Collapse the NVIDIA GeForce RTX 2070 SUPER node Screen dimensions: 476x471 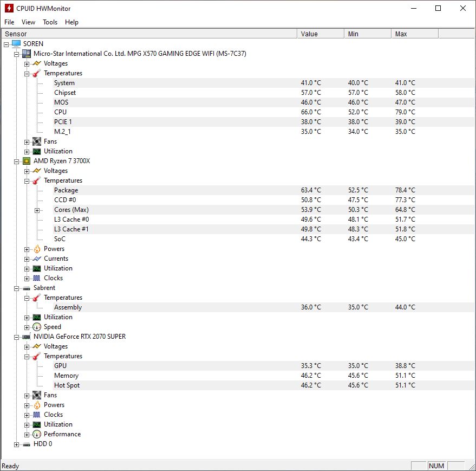tap(16, 338)
